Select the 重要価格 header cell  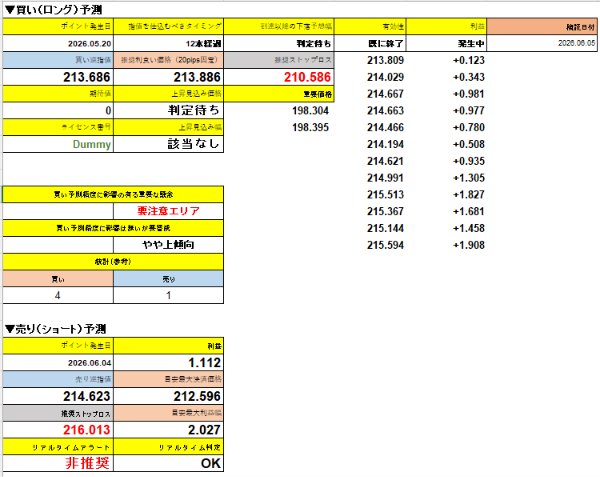[279, 94]
